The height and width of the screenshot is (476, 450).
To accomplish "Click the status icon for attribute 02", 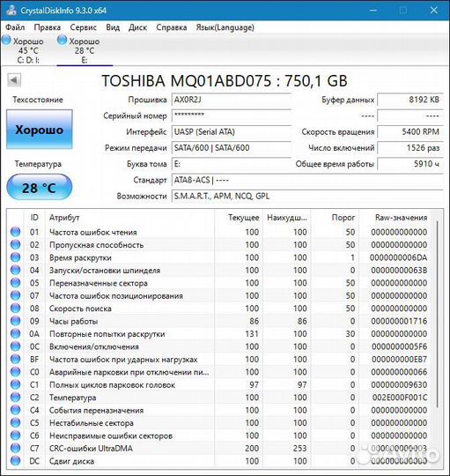I will (x=16, y=245).
